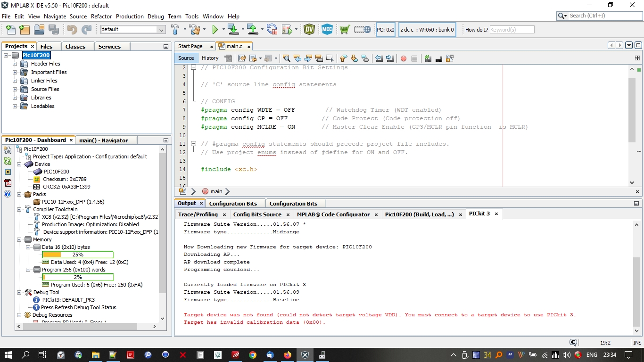Open MPLAB Code Configurator MCC icon

point(327,30)
